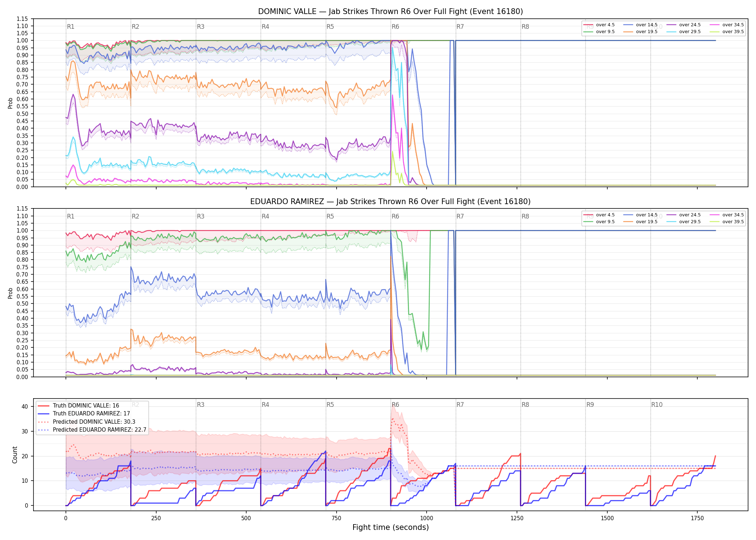Click the R3 round marker in top chart
Image resolution: width=756 pixels, height=540 pixels.
[x=201, y=27]
